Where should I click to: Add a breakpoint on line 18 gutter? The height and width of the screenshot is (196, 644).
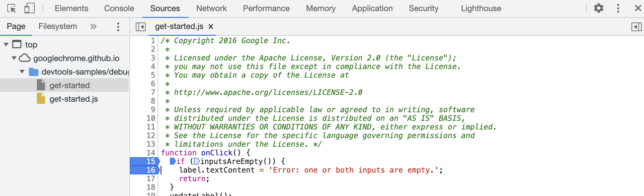[150, 187]
